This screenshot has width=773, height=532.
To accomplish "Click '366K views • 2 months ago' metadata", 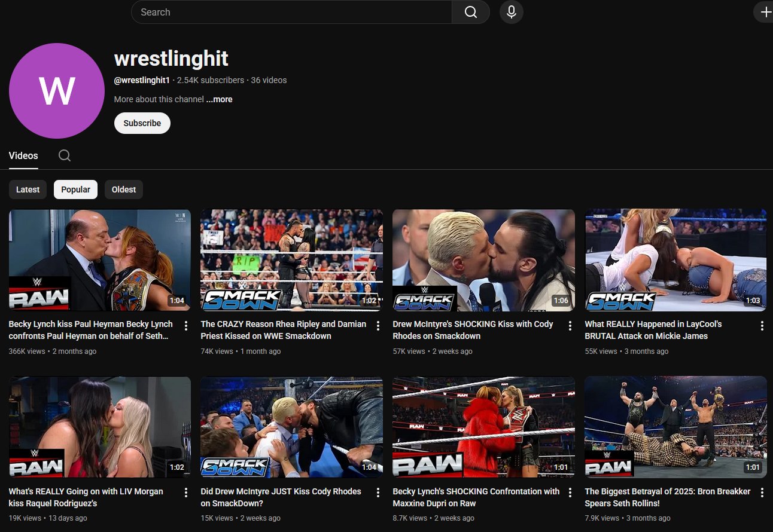I will 53,351.
